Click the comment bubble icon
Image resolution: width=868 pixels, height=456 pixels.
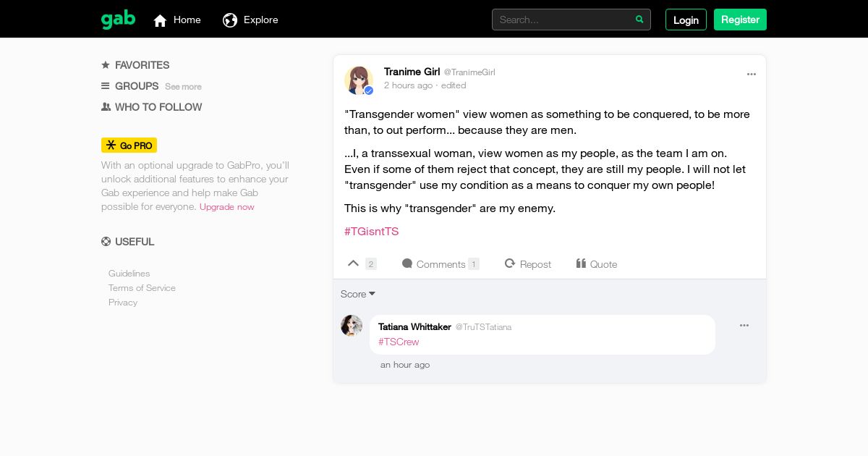(x=407, y=263)
